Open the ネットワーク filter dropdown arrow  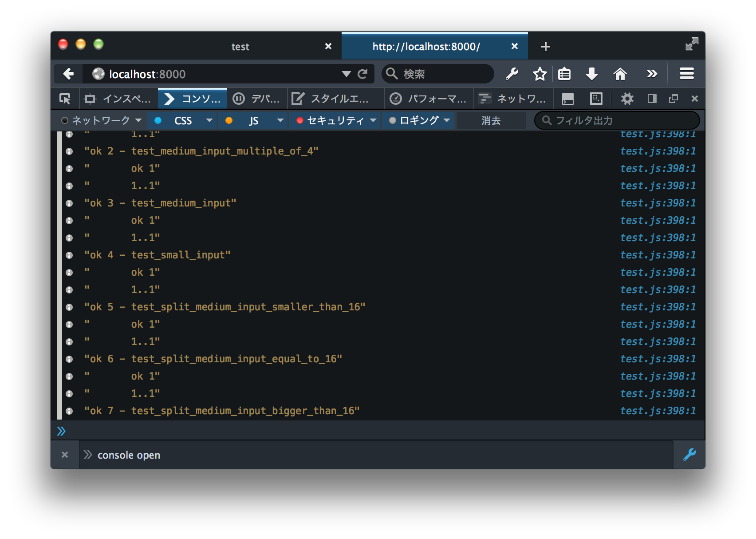[138, 120]
